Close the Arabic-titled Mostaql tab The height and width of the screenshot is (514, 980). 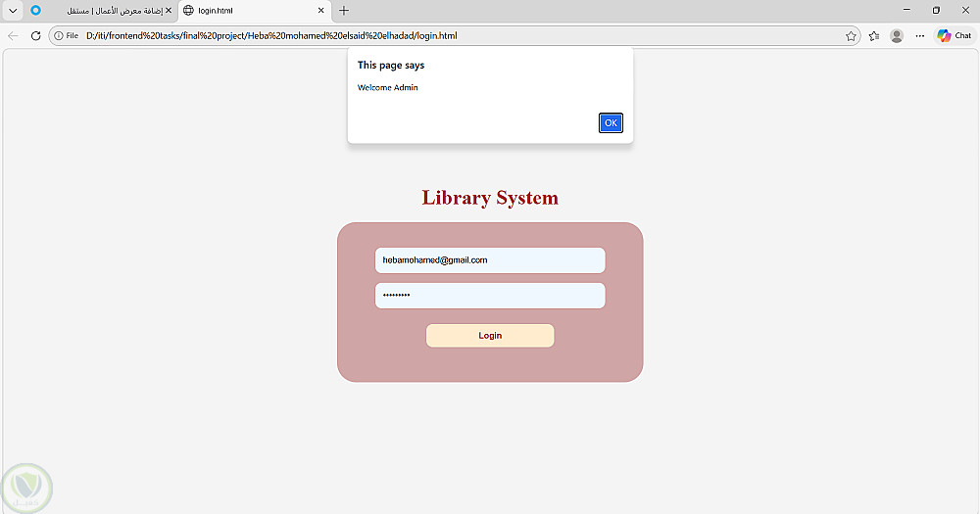tap(169, 11)
